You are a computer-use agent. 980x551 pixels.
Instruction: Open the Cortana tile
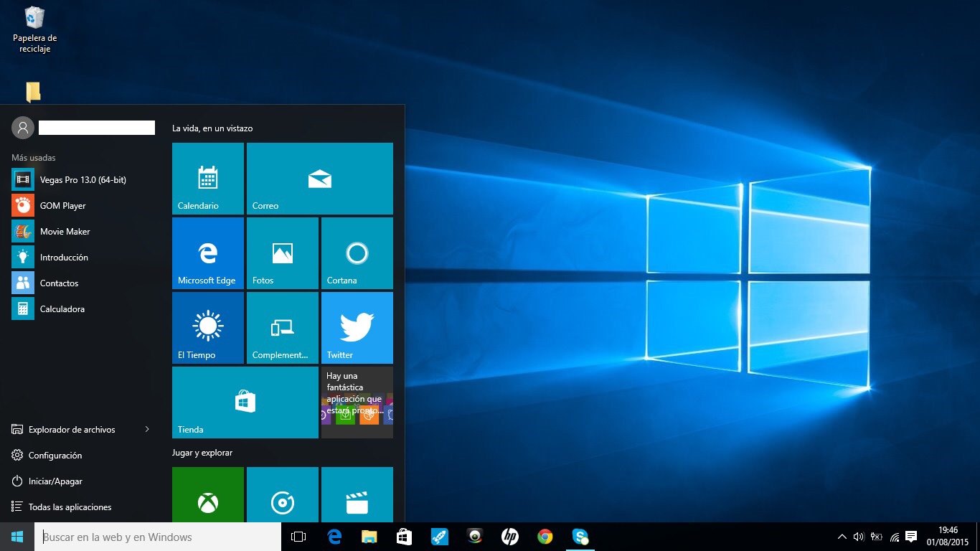tap(357, 253)
